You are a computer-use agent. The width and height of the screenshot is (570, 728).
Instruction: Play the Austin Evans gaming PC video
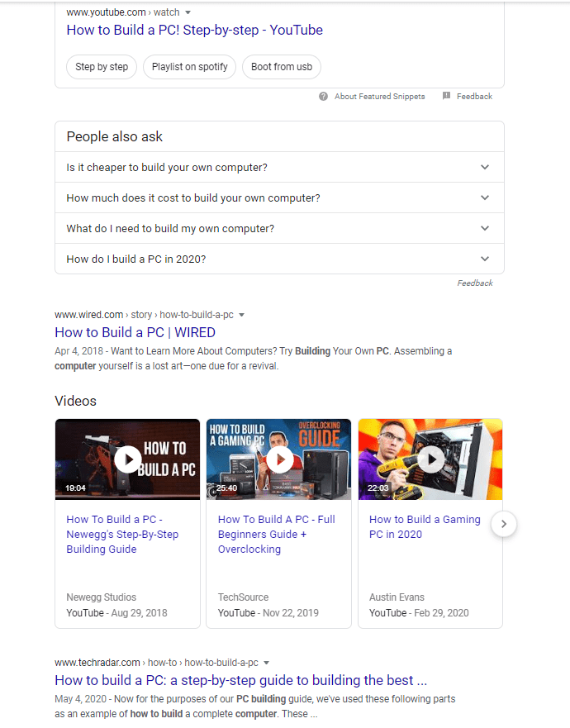431,459
